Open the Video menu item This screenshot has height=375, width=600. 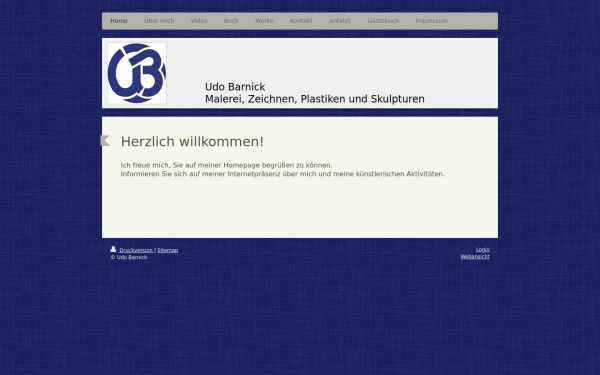click(x=199, y=21)
